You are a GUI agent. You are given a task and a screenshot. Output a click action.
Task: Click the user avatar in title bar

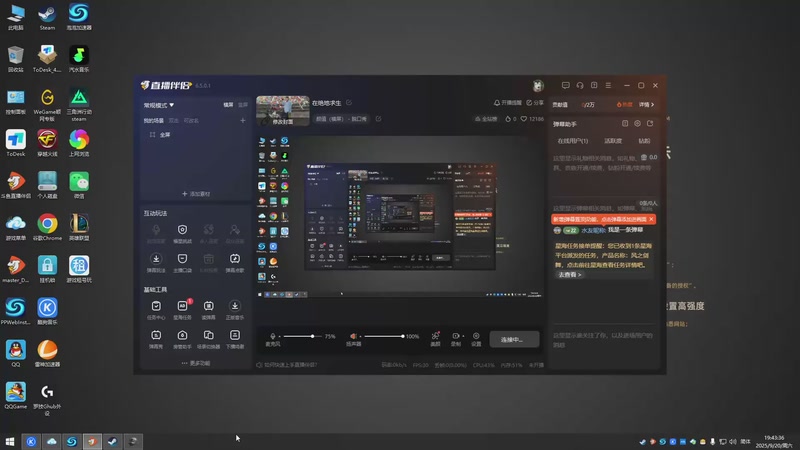pyautogui.click(x=538, y=86)
